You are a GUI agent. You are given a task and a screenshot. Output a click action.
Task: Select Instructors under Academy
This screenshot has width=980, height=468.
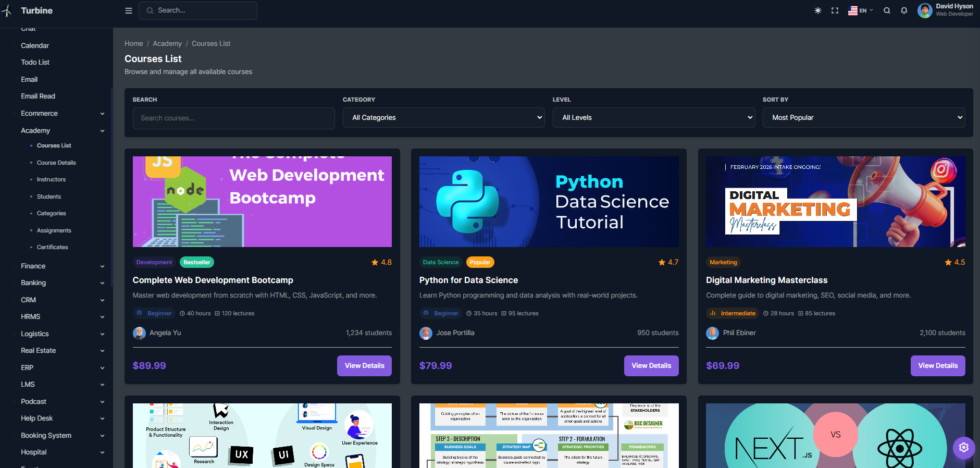51,179
